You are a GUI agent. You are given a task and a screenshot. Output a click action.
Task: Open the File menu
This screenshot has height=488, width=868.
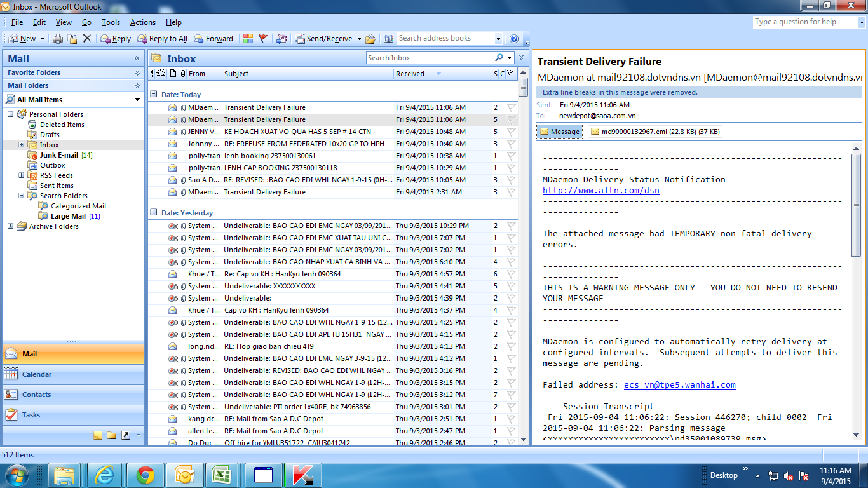[x=17, y=22]
